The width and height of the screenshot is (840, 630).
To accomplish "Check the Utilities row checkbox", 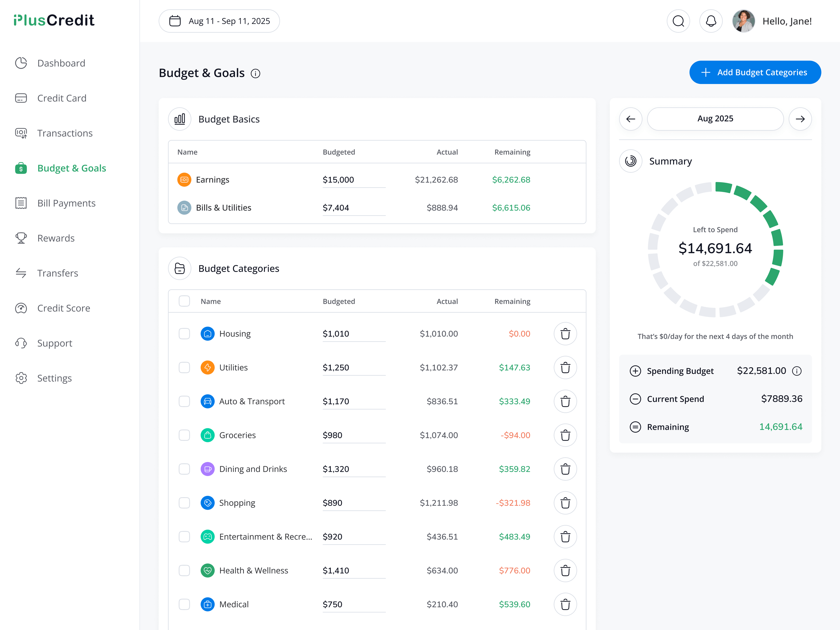I will click(x=184, y=367).
